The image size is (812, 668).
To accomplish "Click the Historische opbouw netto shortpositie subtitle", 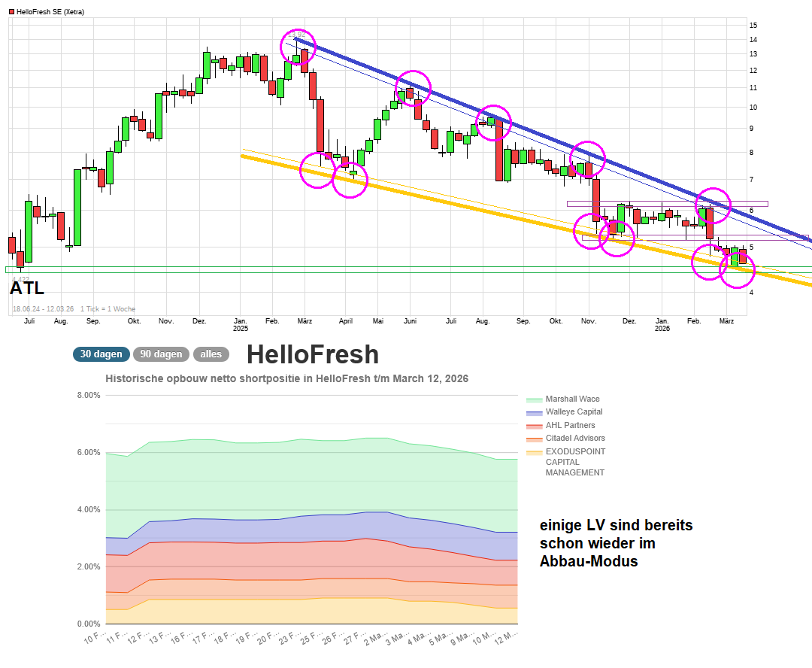I will 287,378.
